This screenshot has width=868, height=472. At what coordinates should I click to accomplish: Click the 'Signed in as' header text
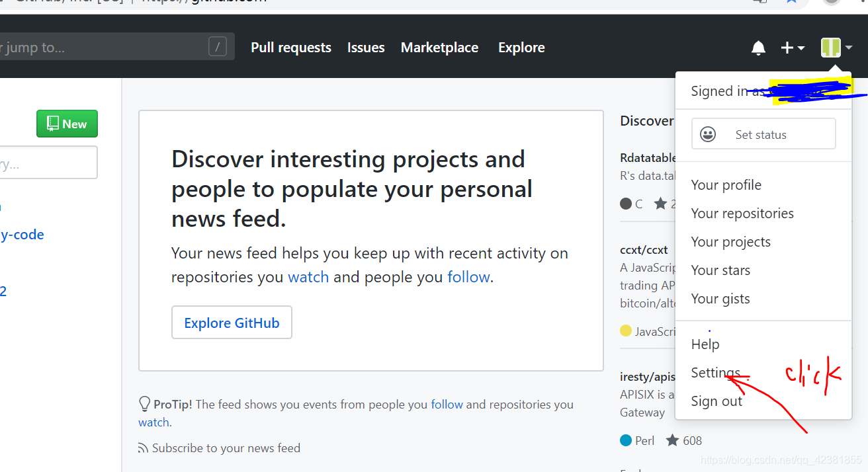(x=728, y=91)
